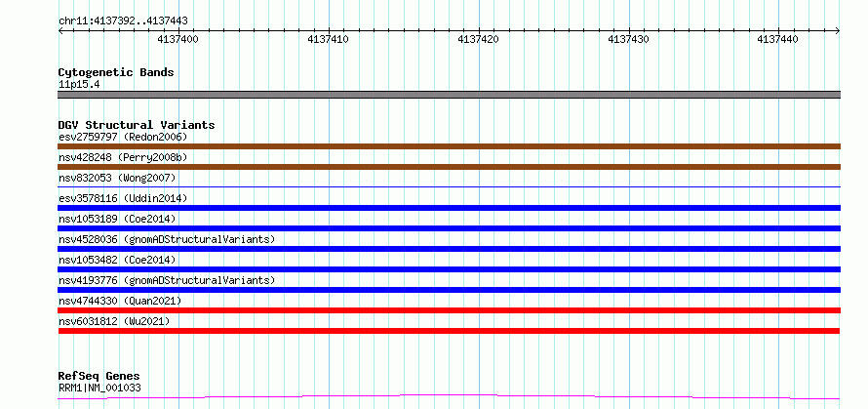
Task: Select the blue bar for nsv1053482
Action: 449,269
